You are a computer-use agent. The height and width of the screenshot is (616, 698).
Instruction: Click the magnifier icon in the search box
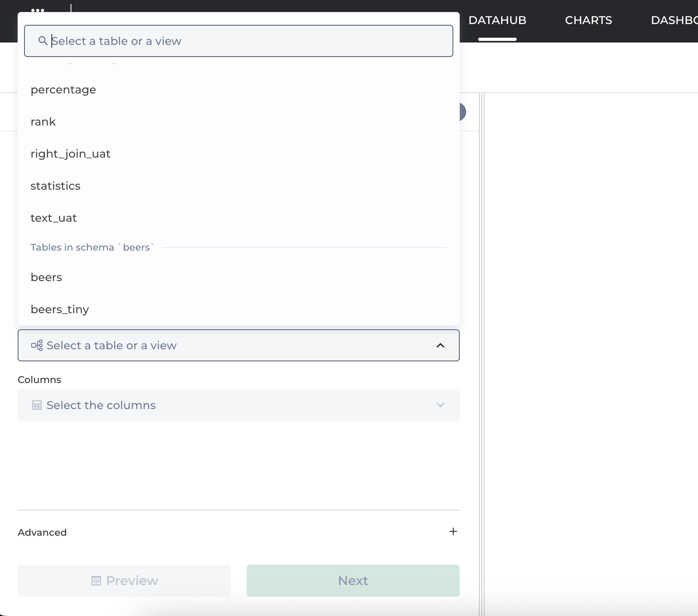coord(43,41)
